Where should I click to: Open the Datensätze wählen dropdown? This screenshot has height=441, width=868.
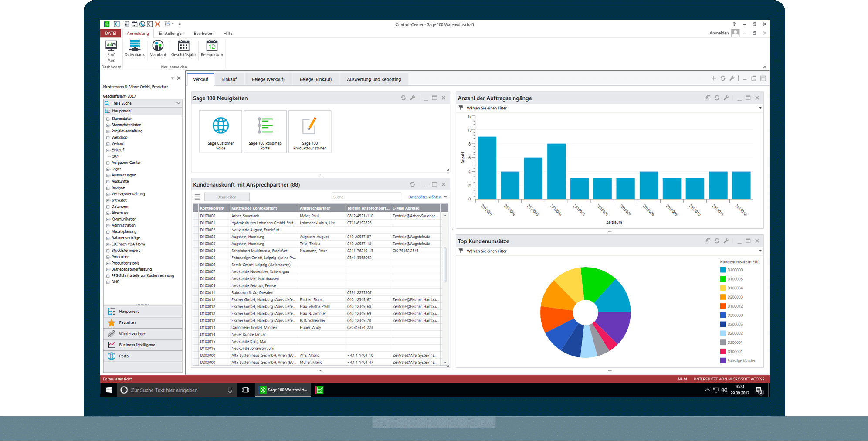(426, 197)
